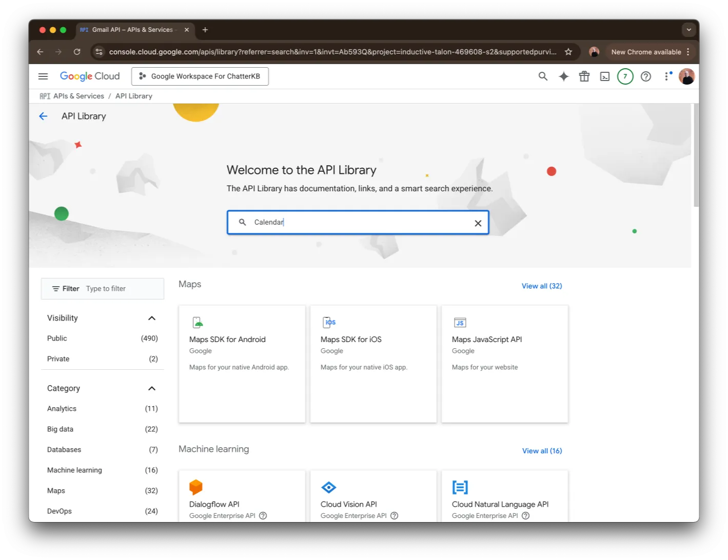Click the browser address bar URL
The height and width of the screenshot is (560, 728).
tap(332, 52)
